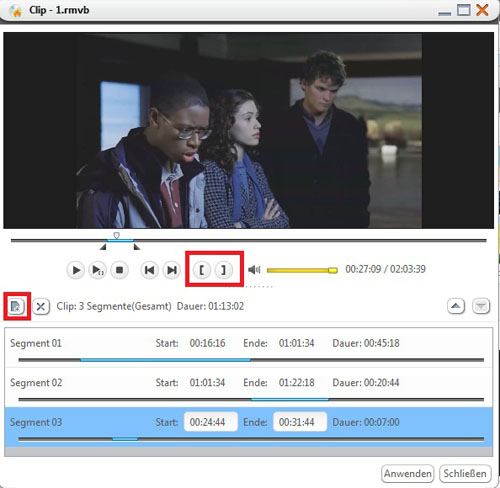Click Segment 01 timeline bar
The image size is (500, 488).
(x=251, y=360)
